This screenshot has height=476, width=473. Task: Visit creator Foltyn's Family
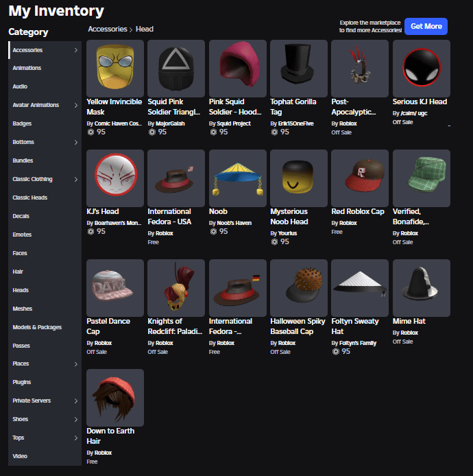[x=358, y=343]
